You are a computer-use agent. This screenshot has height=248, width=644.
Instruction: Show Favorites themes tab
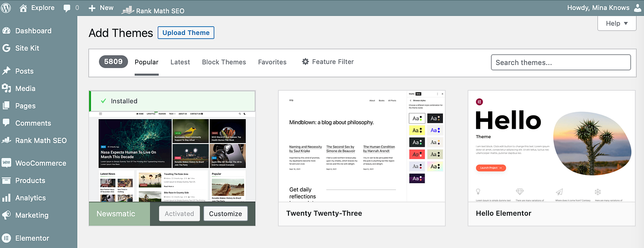click(272, 62)
